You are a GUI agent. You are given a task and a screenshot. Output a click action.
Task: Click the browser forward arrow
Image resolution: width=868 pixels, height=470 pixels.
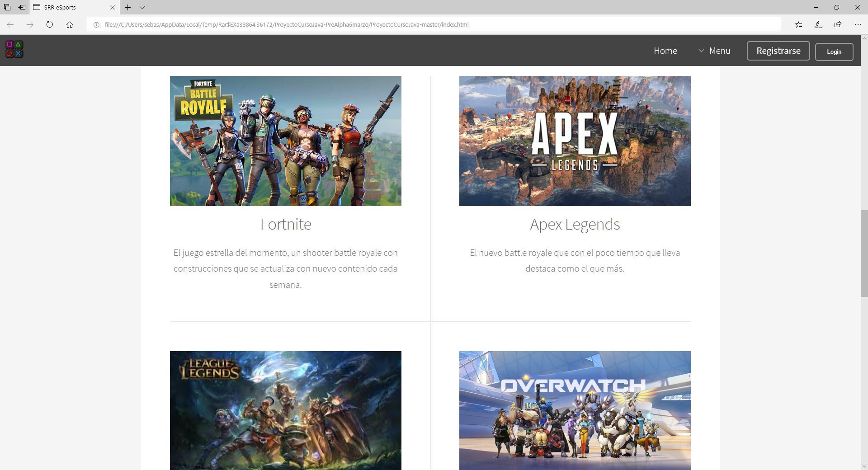(x=30, y=24)
